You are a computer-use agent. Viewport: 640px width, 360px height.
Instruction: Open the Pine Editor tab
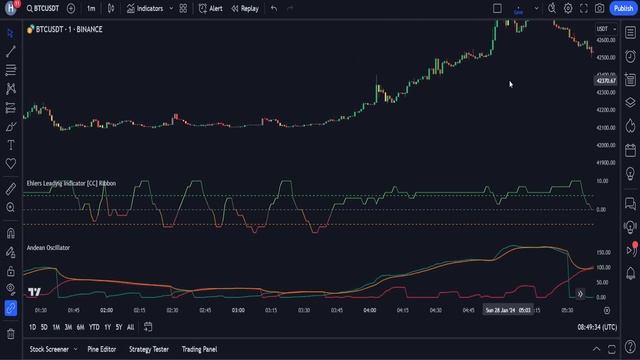102,349
